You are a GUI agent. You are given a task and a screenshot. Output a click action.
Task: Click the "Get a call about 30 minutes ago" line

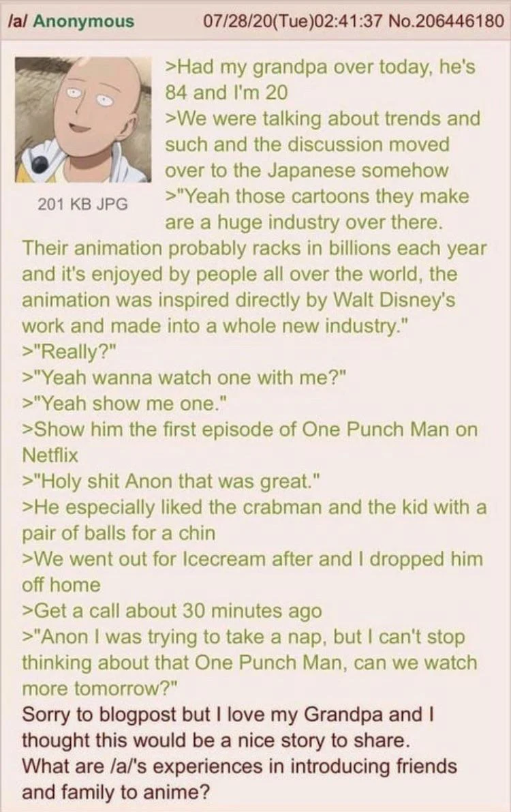(172, 611)
